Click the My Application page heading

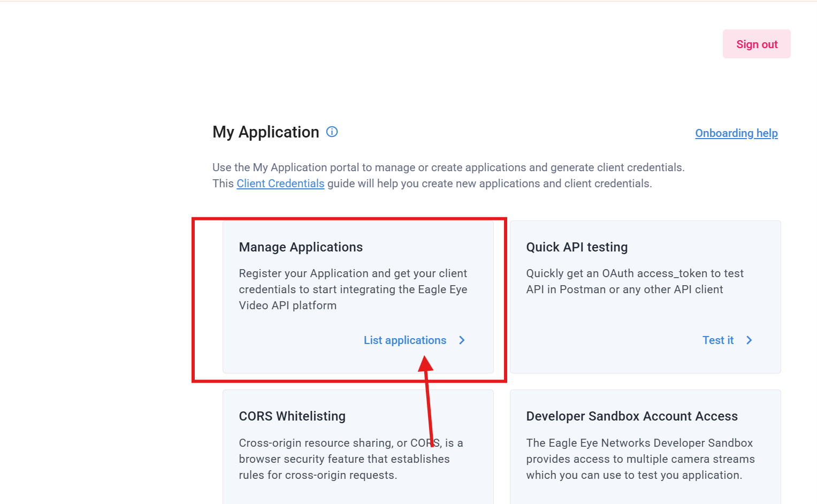(x=265, y=132)
